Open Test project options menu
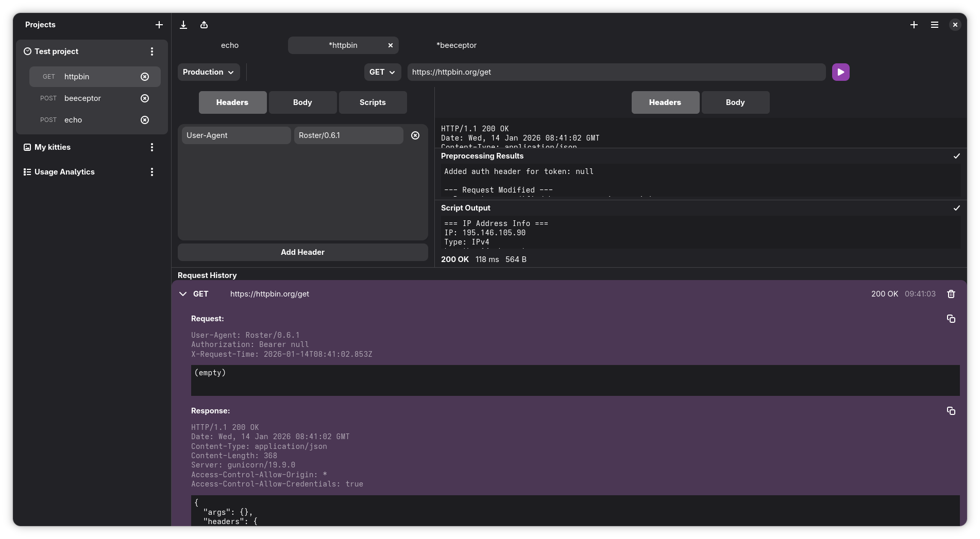This screenshot has width=980, height=539. tap(152, 51)
